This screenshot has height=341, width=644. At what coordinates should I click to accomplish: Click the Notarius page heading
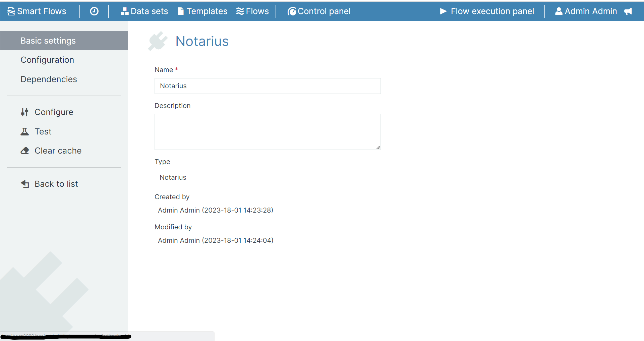tap(202, 41)
